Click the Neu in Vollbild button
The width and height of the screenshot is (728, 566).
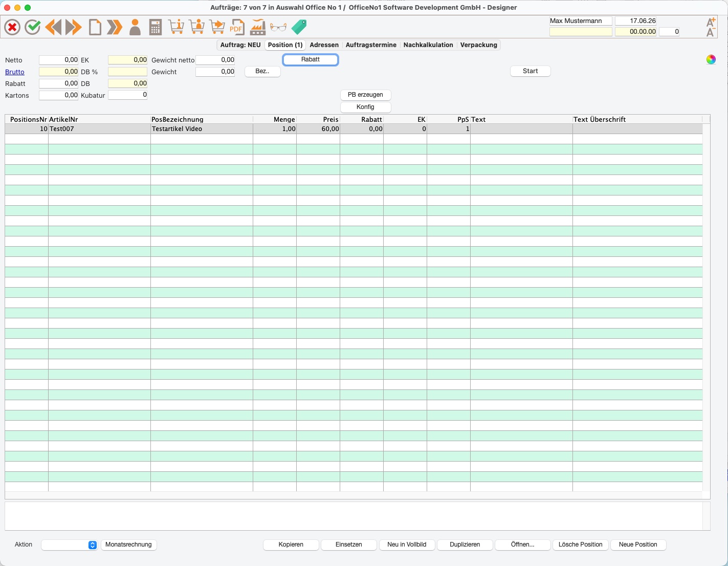(407, 545)
